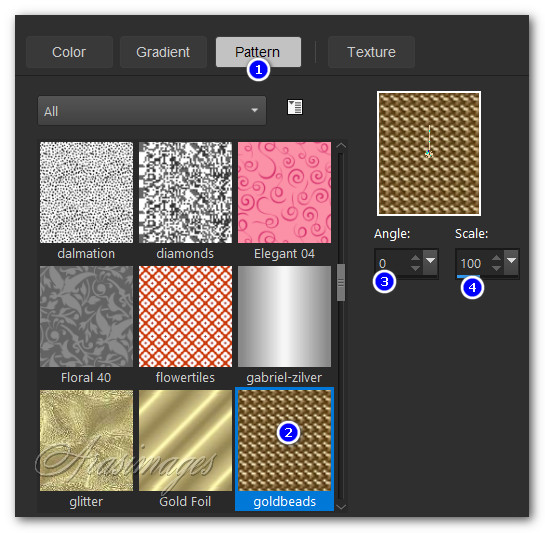The image size is (545, 533).
Task: Switch to the Gradient tab
Action: pos(163,52)
